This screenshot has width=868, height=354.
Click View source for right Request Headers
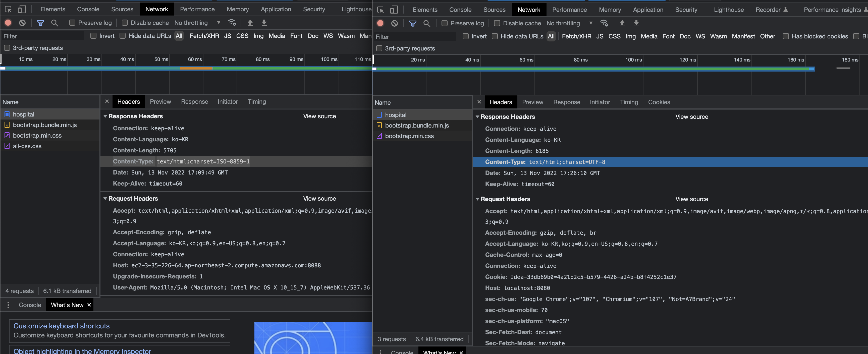coord(691,199)
